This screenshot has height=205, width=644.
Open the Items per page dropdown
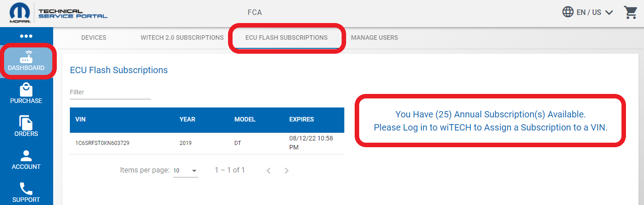click(x=186, y=171)
